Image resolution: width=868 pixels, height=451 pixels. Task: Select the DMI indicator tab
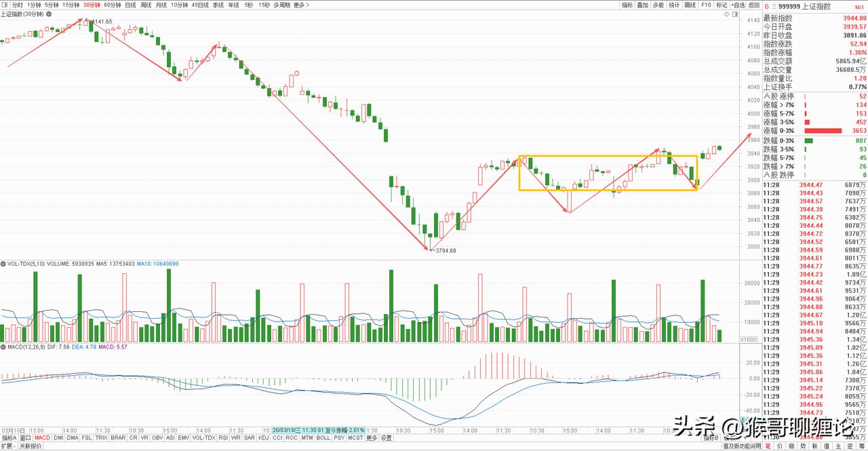click(58, 437)
